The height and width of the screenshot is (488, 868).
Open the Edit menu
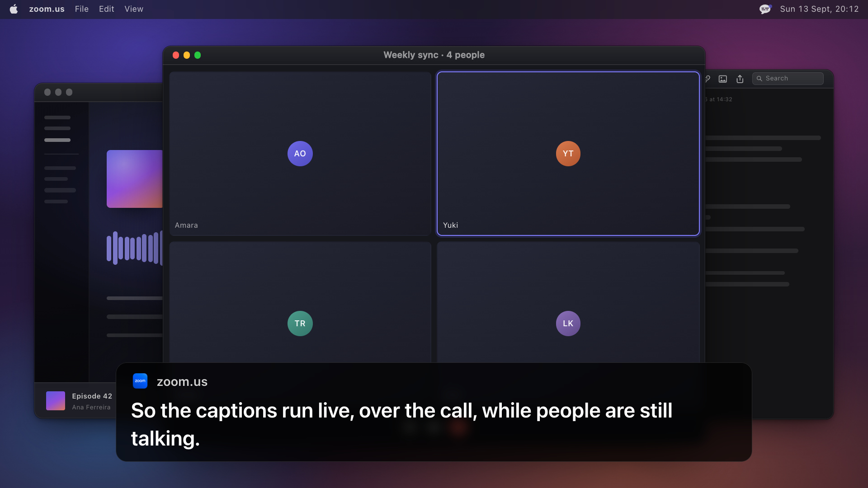click(x=107, y=9)
